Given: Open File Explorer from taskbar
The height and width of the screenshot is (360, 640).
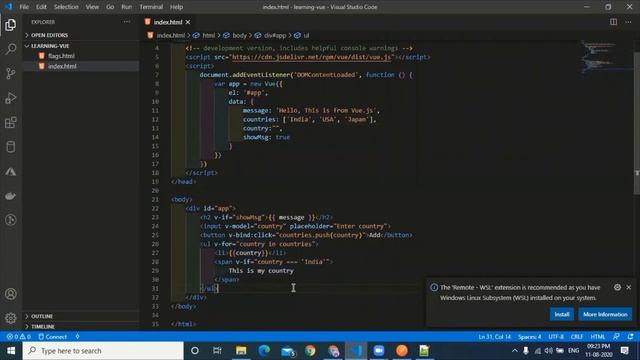Looking at the screenshot, I should point(241,351).
